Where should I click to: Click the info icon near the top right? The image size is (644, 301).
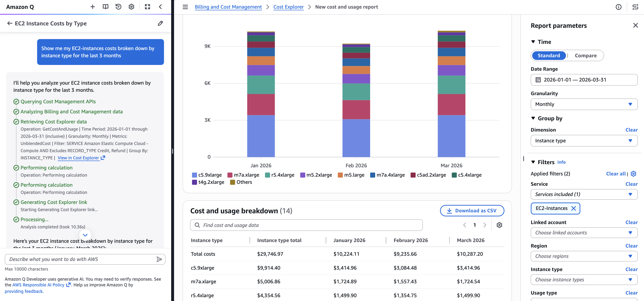click(x=619, y=7)
